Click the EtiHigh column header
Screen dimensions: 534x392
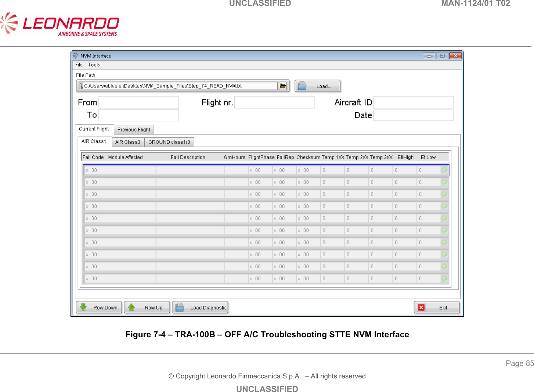[405, 157]
